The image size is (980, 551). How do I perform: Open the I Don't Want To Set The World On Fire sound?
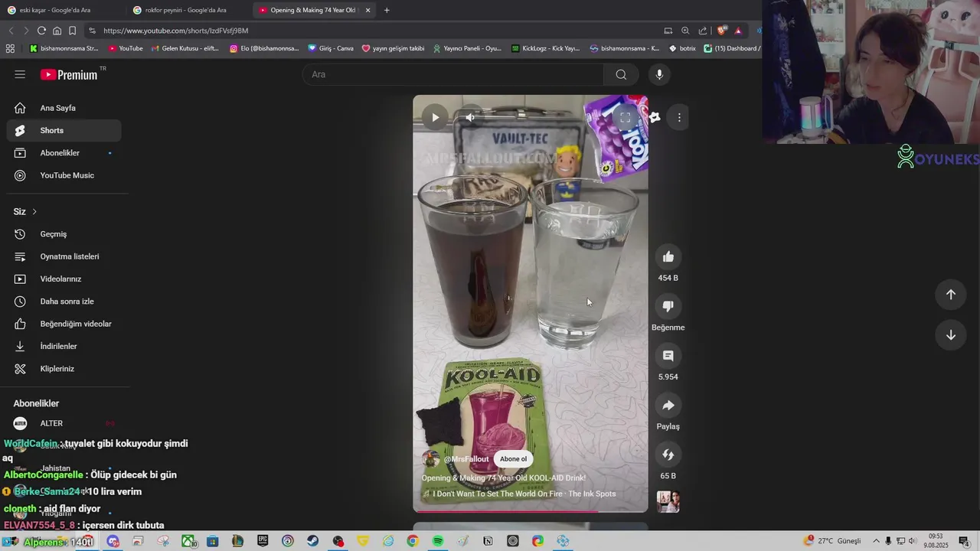524,494
